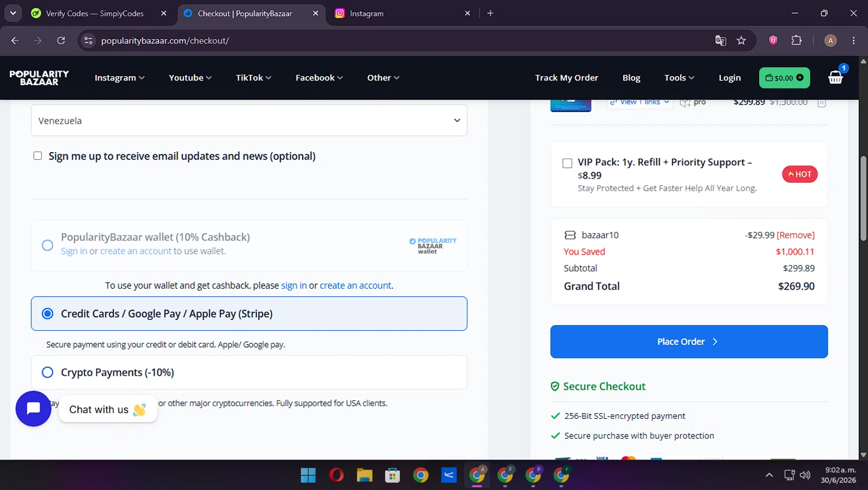The width and height of the screenshot is (868, 490).
Task: Open the Chrome profile avatar A
Action: (x=830, y=40)
